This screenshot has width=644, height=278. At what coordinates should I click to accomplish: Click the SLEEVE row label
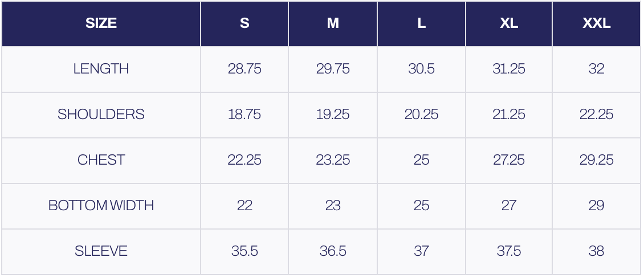click(x=101, y=251)
